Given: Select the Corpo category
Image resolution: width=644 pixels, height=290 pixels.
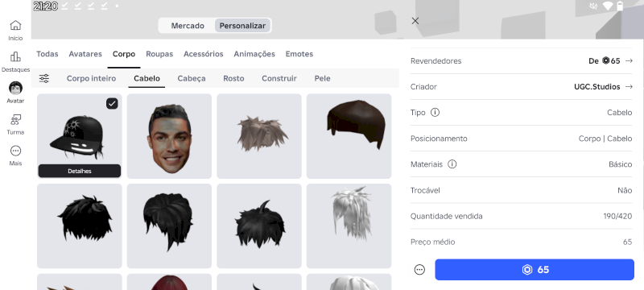Looking at the screenshot, I should click(x=124, y=54).
